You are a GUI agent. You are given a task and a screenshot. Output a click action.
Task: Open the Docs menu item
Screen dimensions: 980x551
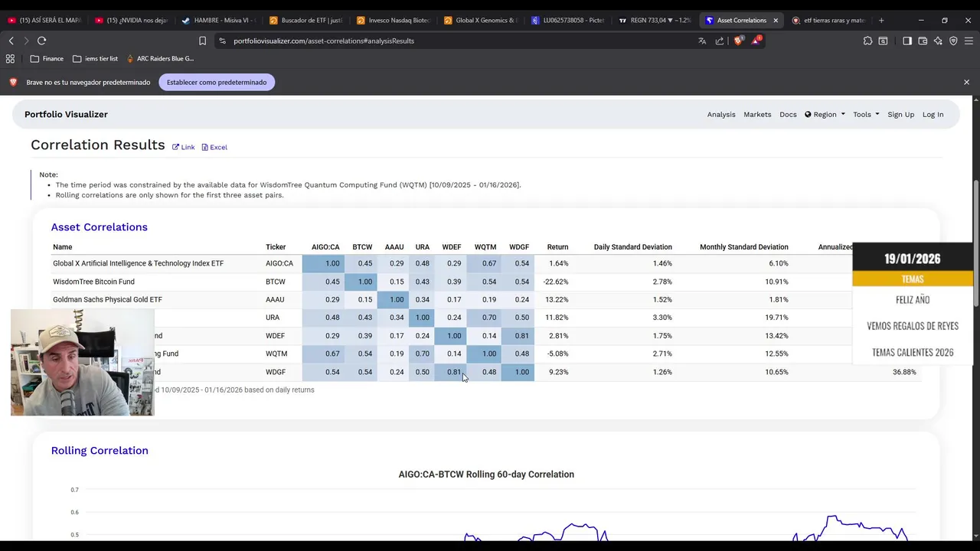point(788,115)
